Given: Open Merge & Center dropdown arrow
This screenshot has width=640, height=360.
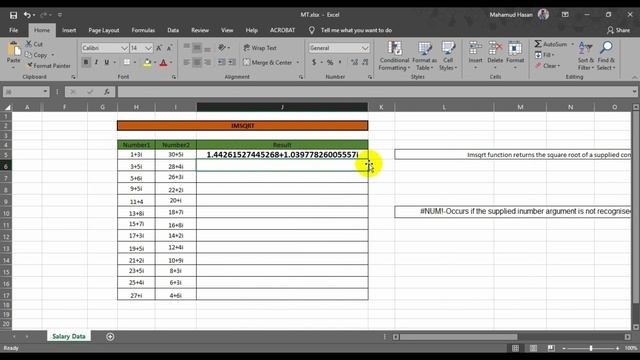Looking at the screenshot, I should pyautogui.click(x=298, y=62).
